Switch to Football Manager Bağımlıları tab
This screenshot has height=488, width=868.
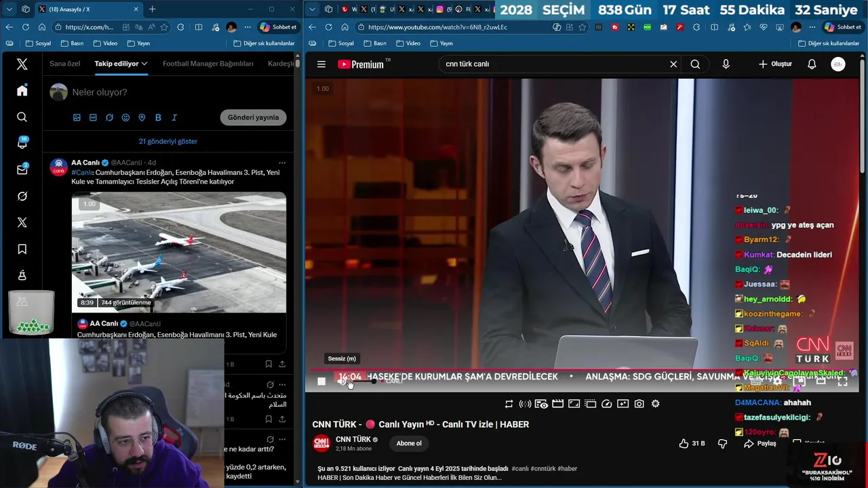point(208,64)
